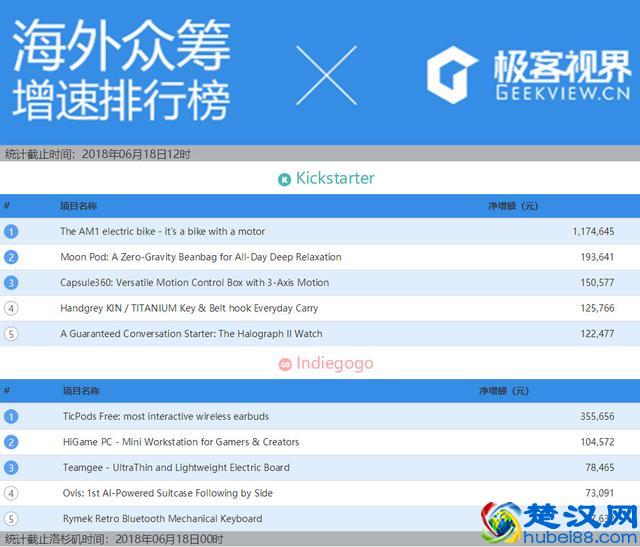Click the amount 193,641
Viewport: 640px width, 547px height.
pos(597,257)
